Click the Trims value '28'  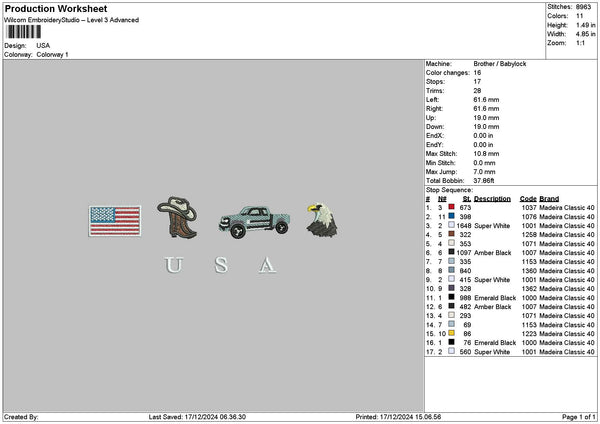coord(477,91)
